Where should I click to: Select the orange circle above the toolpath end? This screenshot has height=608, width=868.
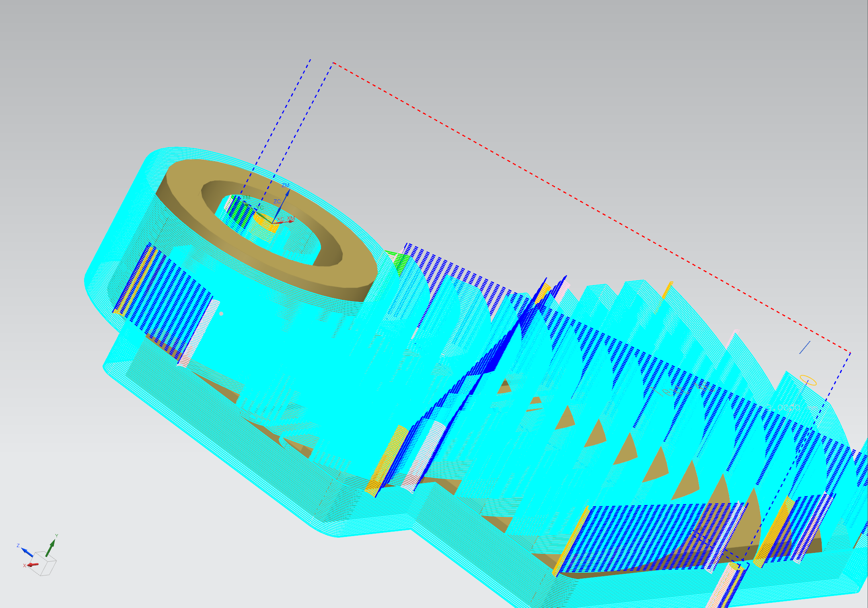coord(808,380)
